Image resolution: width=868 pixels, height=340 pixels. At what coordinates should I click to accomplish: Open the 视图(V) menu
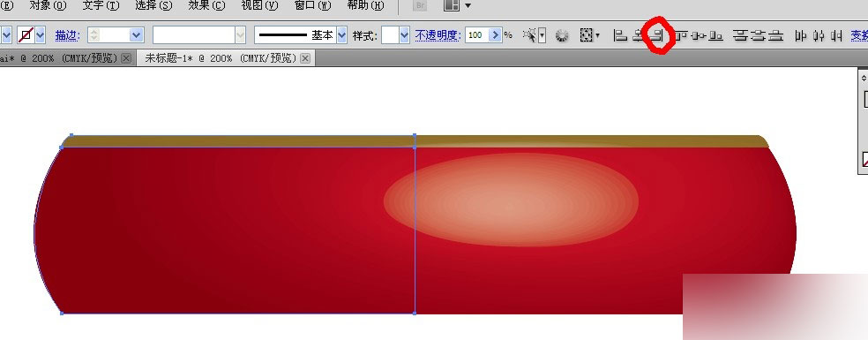pyautogui.click(x=259, y=5)
